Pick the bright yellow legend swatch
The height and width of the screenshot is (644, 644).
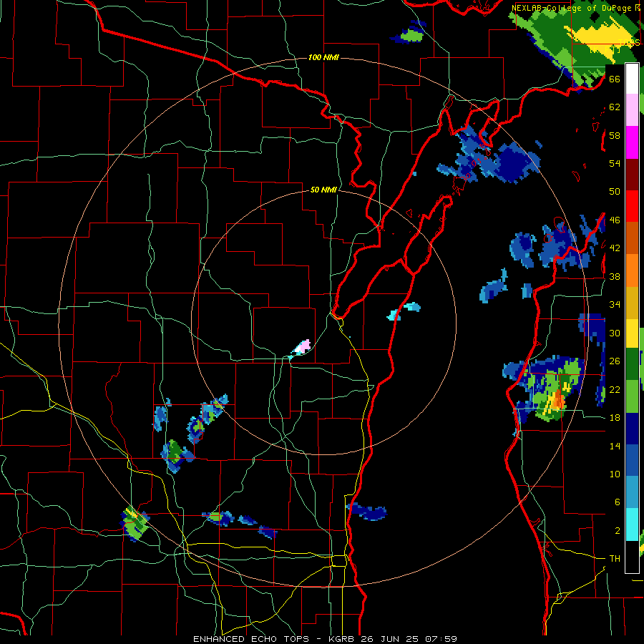click(x=632, y=333)
